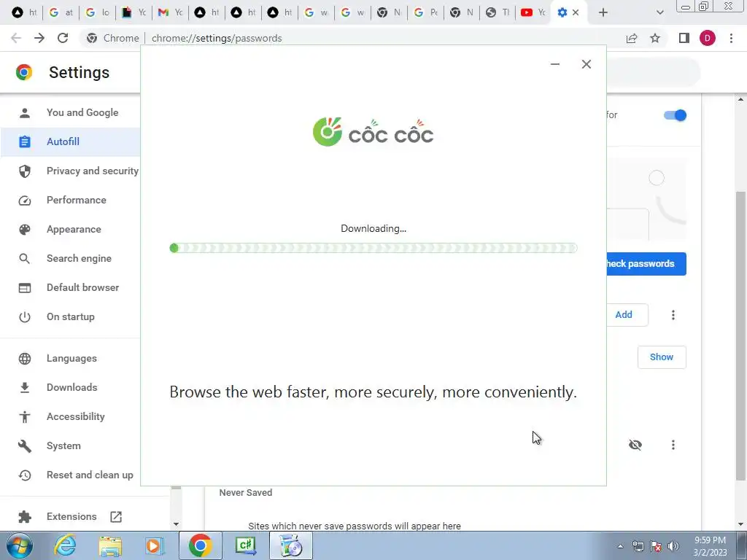
Task: Open profile D avatar menu
Action: 708,38
